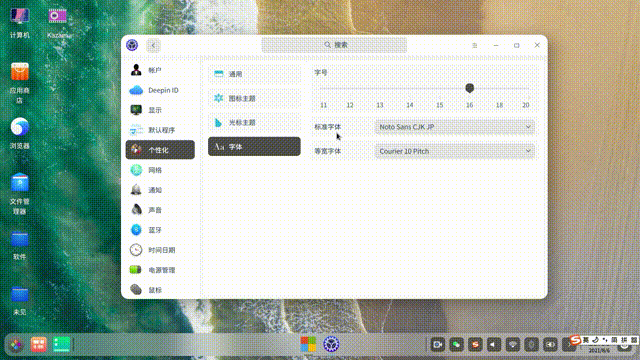Select 个性化 personalization in the sidebar

pyautogui.click(x=160, y=150)
